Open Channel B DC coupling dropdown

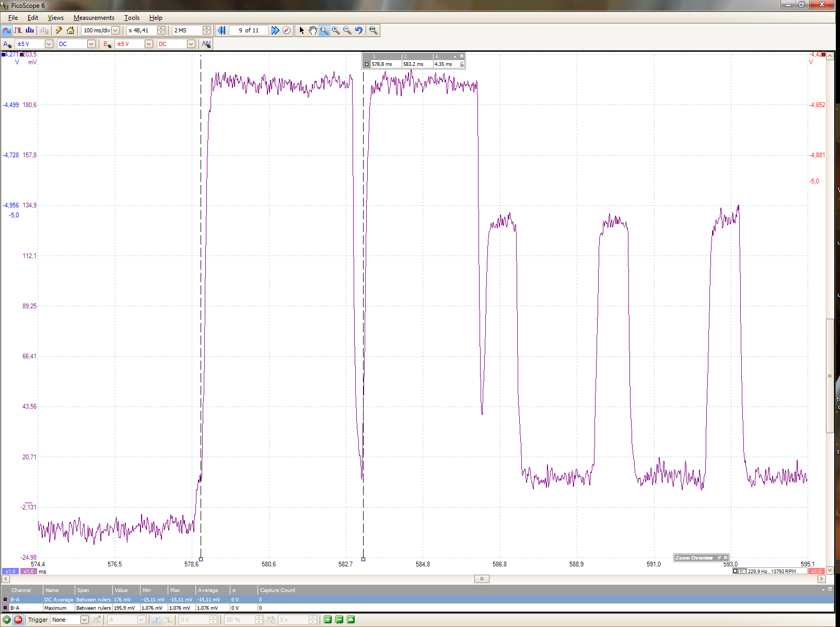(191, 44)
